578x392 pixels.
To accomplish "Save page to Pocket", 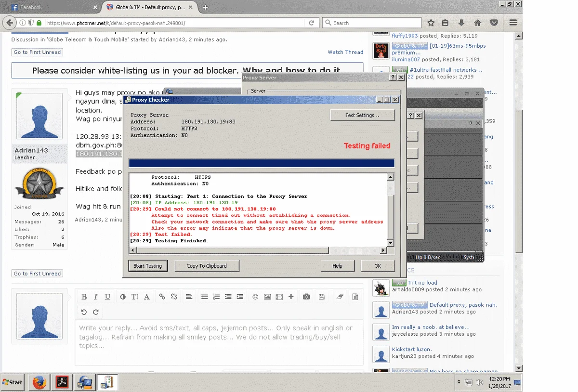I will (x=494, y=23).
